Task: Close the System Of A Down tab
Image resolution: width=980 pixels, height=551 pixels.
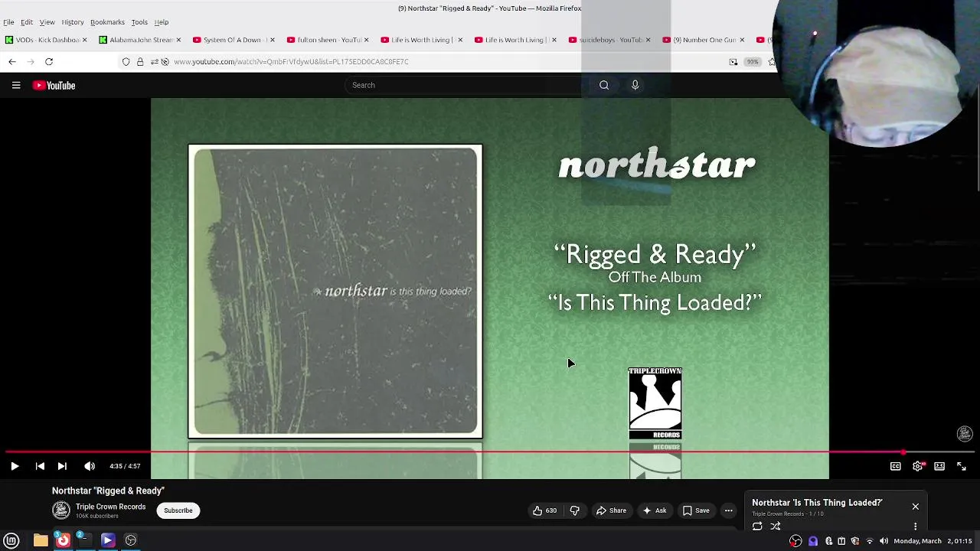Action: pyautogui.click(x=273, y=40)
